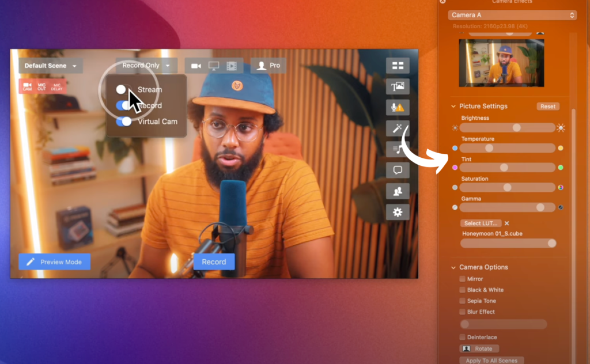Open the Record Only mode menu
This screenshot has height=364, width=590.
click(146, 66)
